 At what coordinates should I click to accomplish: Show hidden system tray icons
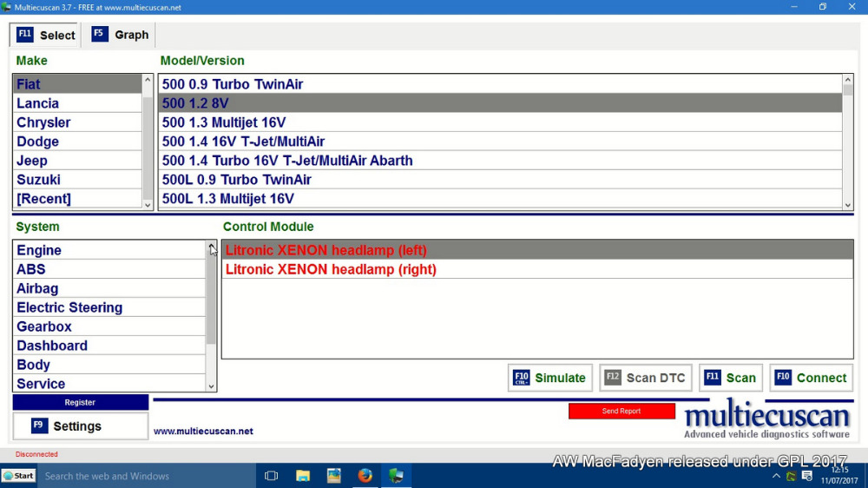(776, 476)
